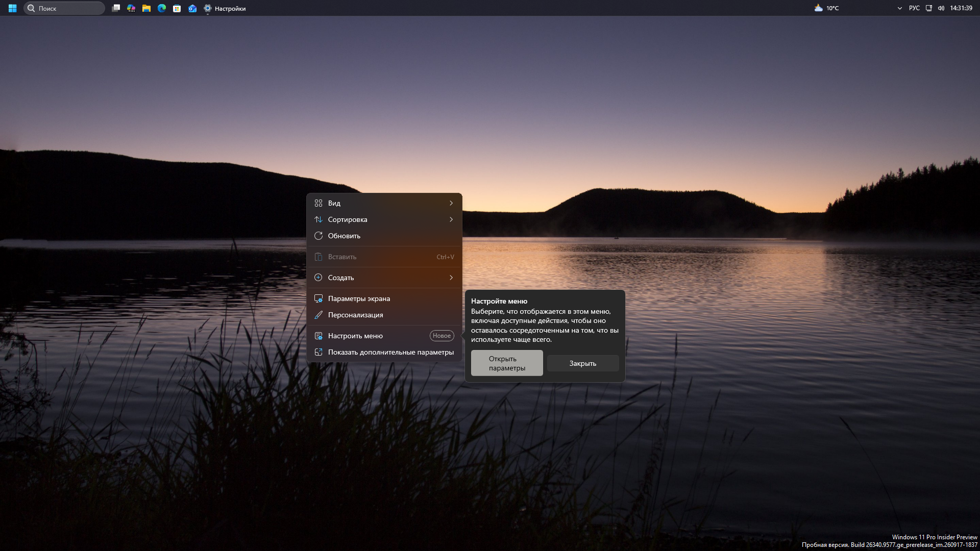Expand the Сортировка submenu arrow
The image size is (980, 551).
[451, 219]
